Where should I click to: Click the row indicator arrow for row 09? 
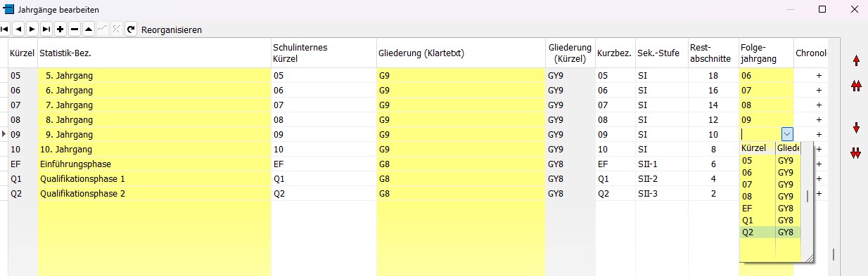pyautogui.click(x=4, y=134)
